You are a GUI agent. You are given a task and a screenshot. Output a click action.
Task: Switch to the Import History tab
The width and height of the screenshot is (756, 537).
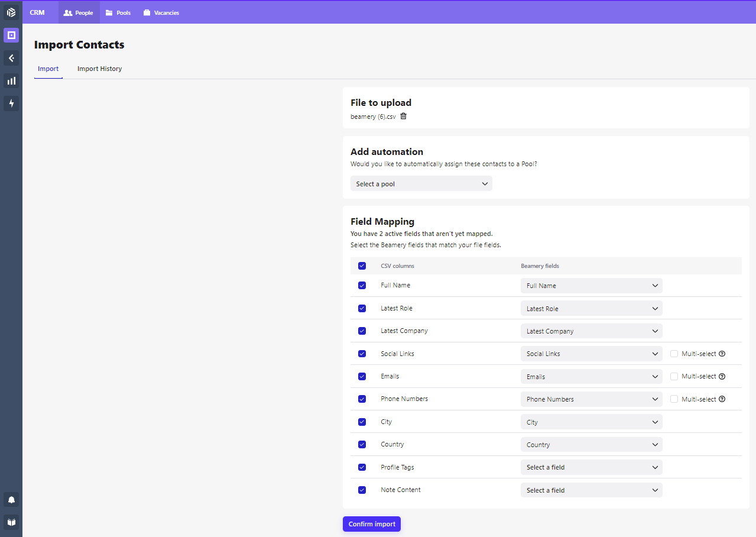click(99, 69)
